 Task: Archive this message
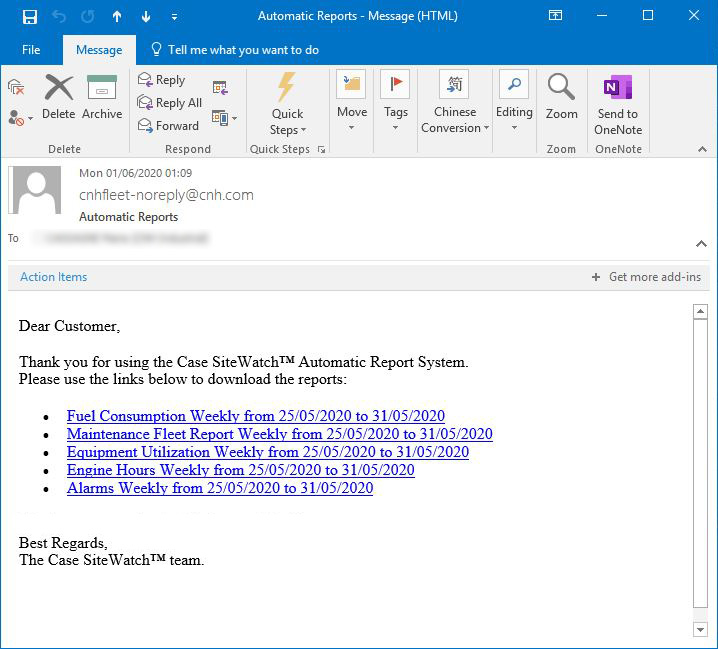102,97
